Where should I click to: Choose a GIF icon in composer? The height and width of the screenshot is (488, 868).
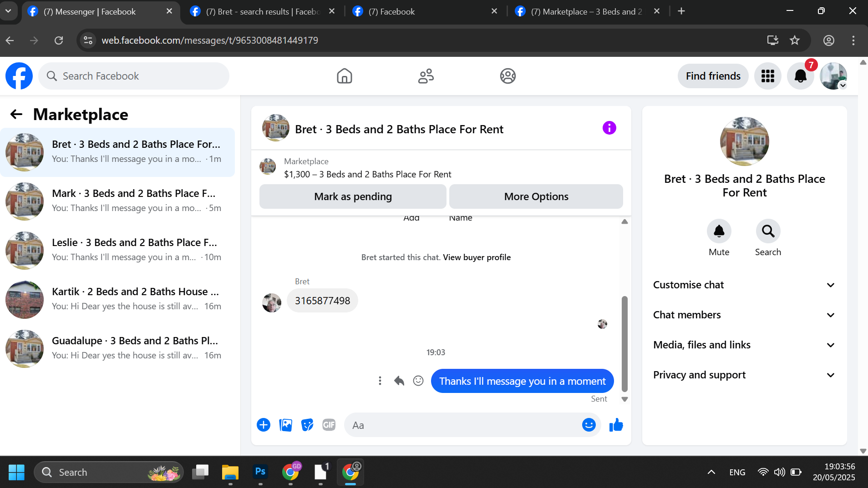pos(329,425)
